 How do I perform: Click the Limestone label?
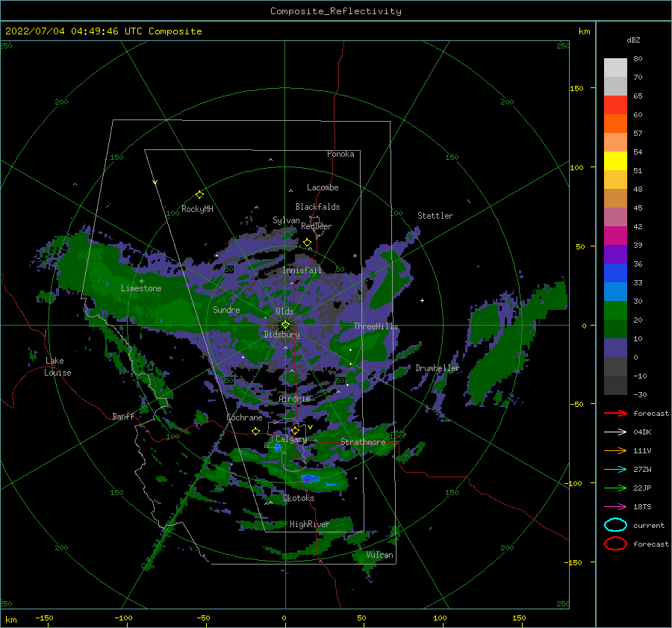(141, 288)
